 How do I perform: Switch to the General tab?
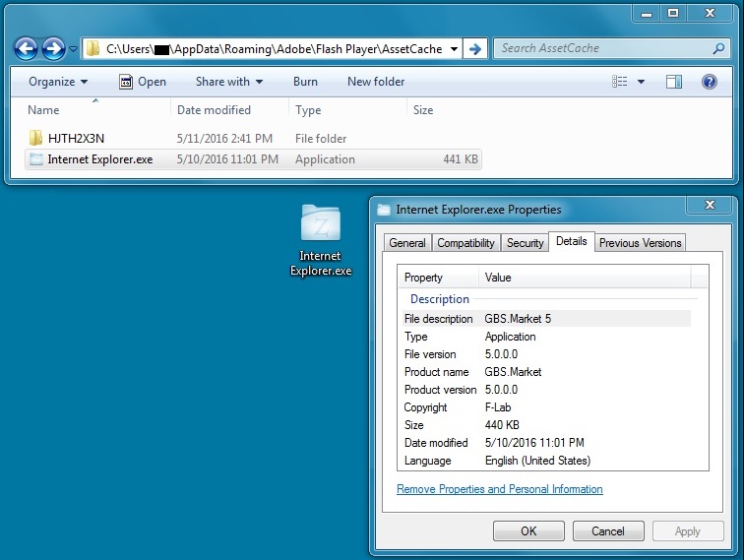coord(407,243)
